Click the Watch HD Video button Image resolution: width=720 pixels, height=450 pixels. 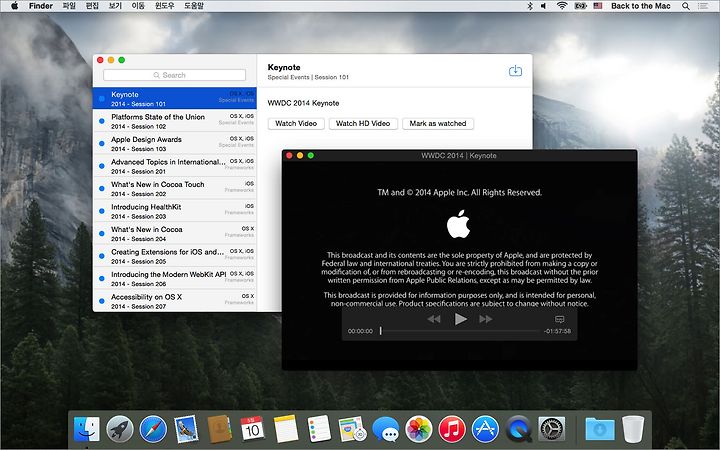363,124
